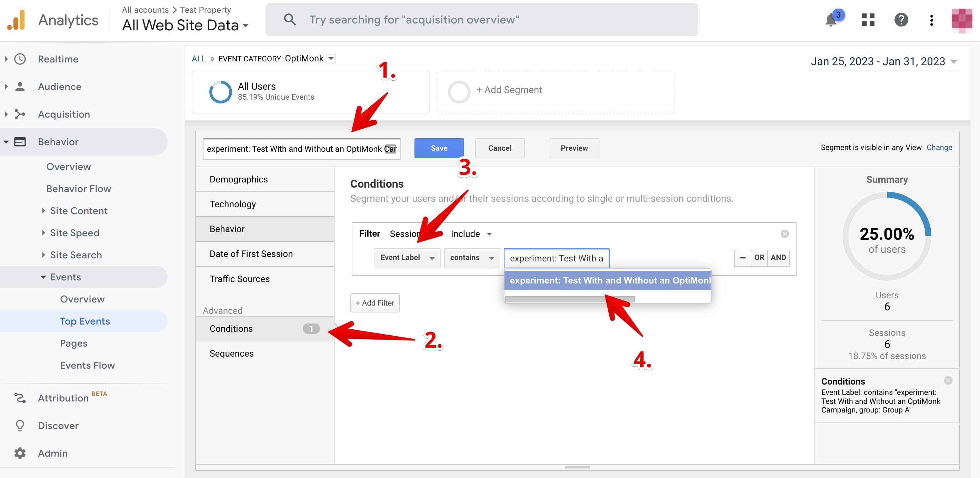Cancel segment editing
Screen dimensions: 980x478
click(x=500, y=148)
